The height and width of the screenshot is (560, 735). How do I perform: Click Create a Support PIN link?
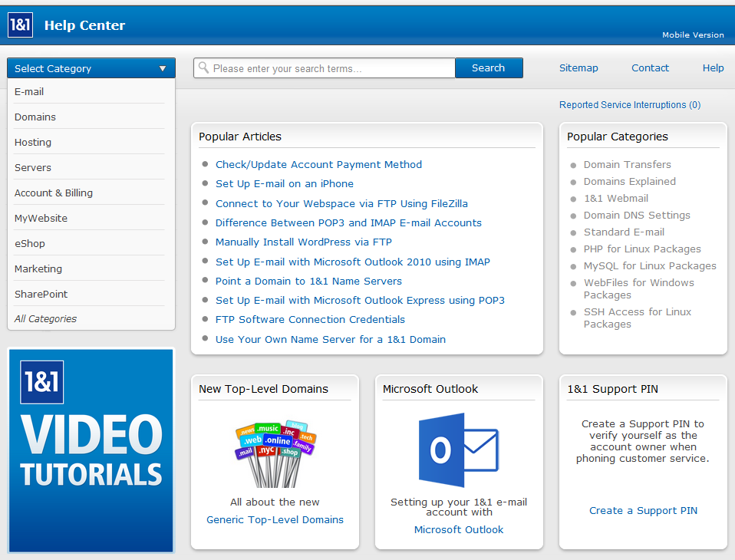pyautogui.click(x=643, y=510)
